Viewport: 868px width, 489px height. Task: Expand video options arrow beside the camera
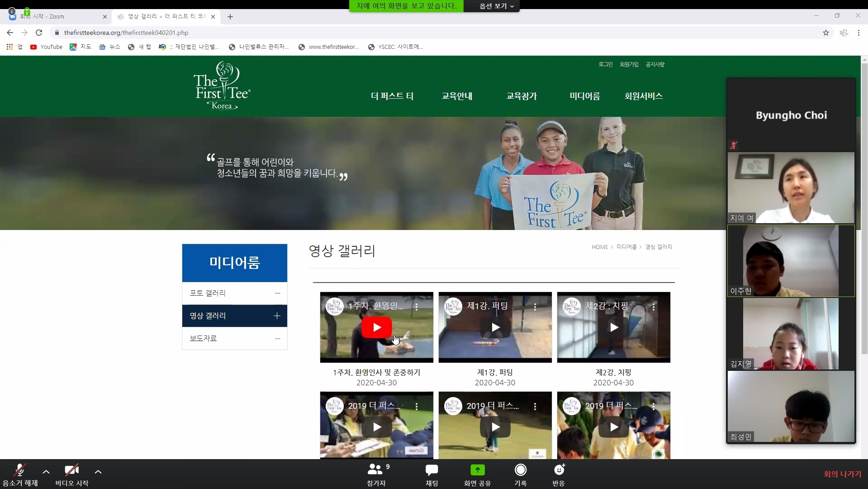[98, 472]
